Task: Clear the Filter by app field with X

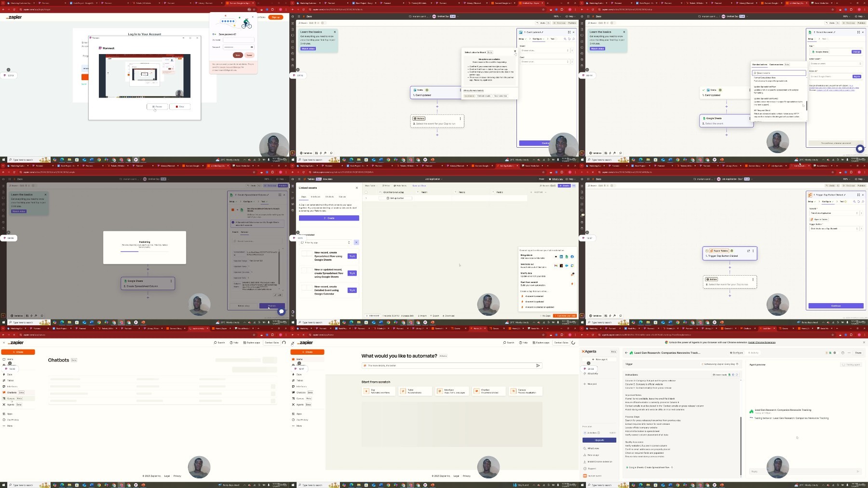Action: point(356,242)
